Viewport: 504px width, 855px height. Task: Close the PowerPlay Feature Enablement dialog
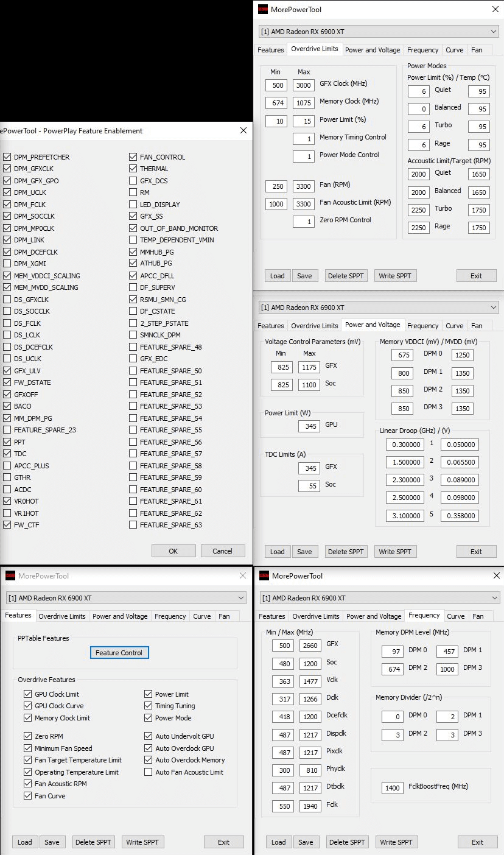pyautogui.click(x=243, y=130)
